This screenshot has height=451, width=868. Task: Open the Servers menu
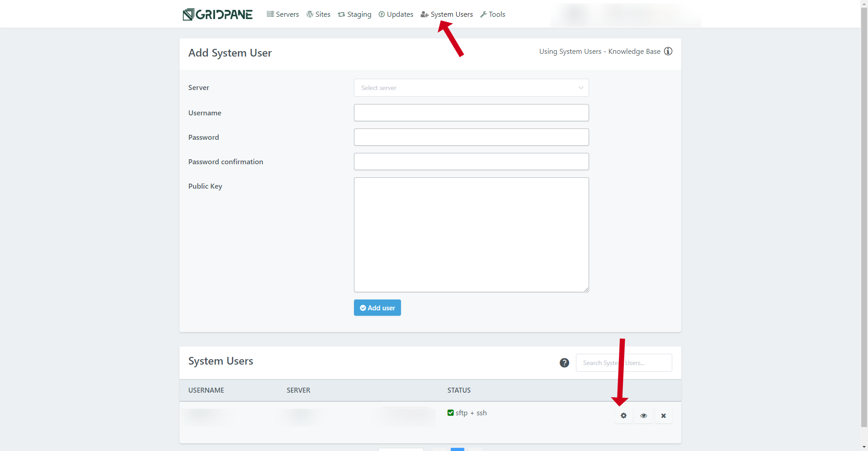[x=283, y=14]
